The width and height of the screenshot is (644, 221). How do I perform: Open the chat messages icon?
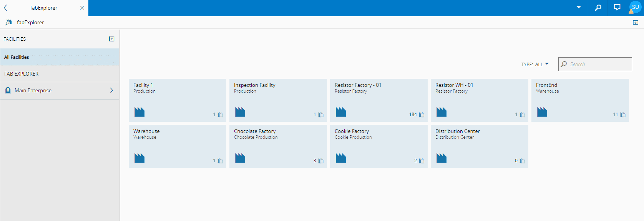click(x=617, y=7)
